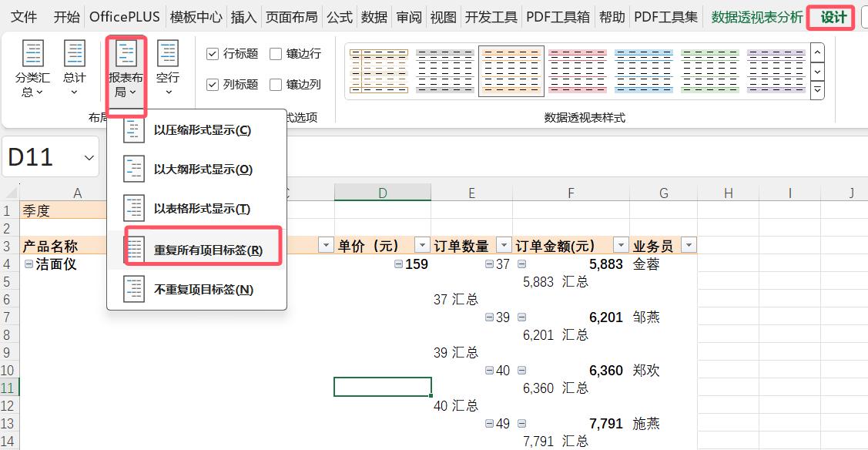The width and height of the screenshot is (868, 450).
Task: Open the 订单数量 filter dropdown
Action: point(504,245)
